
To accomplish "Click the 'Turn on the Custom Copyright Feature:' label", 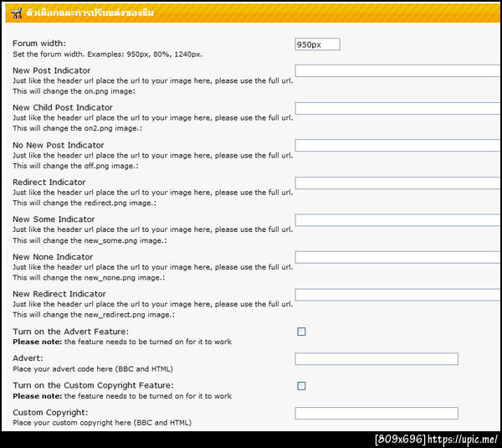I will pos(93,385).
